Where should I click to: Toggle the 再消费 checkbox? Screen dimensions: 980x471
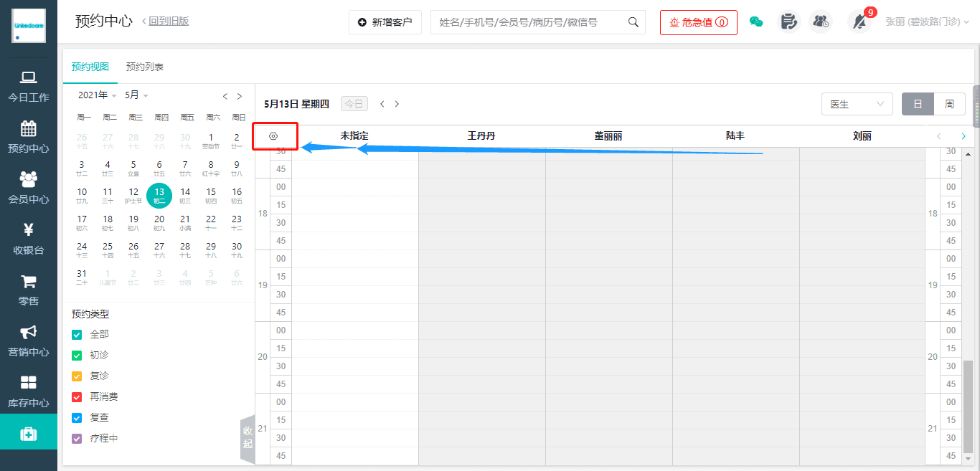(x=77, y=397)
